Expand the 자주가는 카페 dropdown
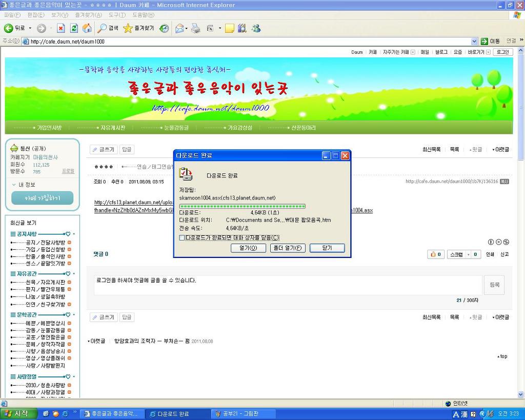The width and height of the screenshot is (525, 420). click(413, 52)
